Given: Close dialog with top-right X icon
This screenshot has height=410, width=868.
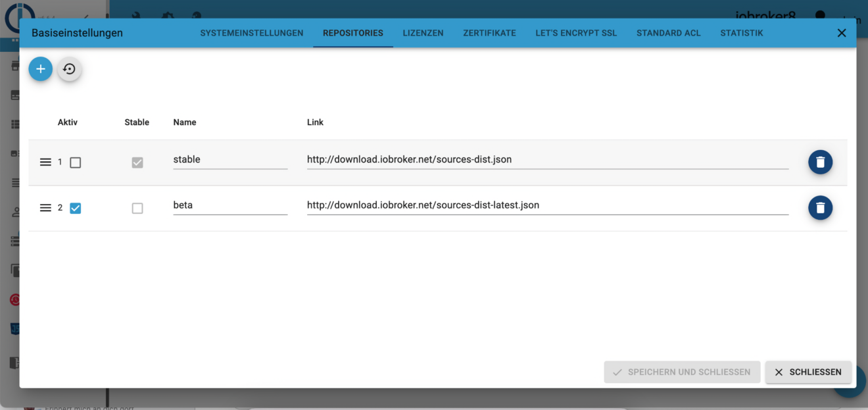Looking at the screenshot, I should coord(842,33).
